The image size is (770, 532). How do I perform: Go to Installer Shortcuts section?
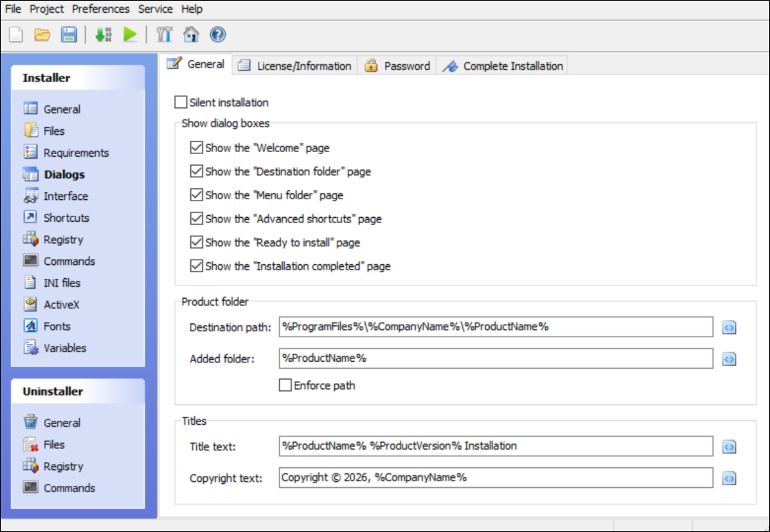[66, 218]
